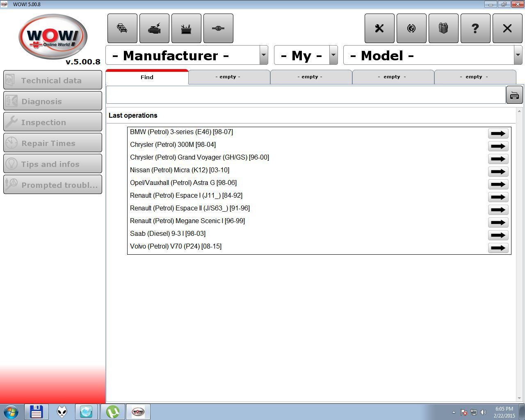Image resolution: width=525 pixels, height=420 pixels.
Task: Click the scrollbar down arrow in results
Action: coord(520,398)
